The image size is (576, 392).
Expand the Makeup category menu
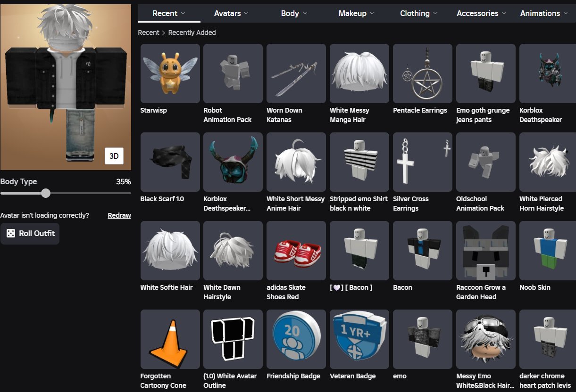tap(356, 13)
